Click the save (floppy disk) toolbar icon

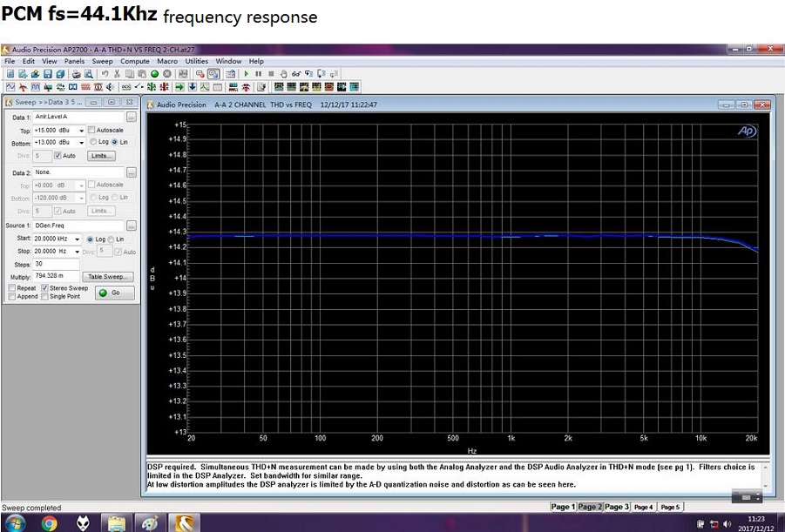pos(49,74)
